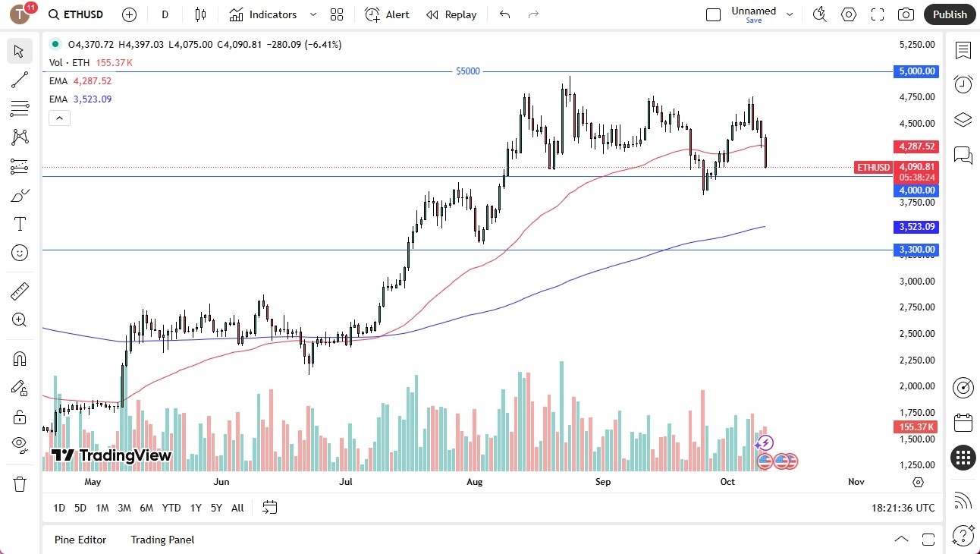
Task: Switch to the Pine Editor tab
Action: (x=80, y=540)
